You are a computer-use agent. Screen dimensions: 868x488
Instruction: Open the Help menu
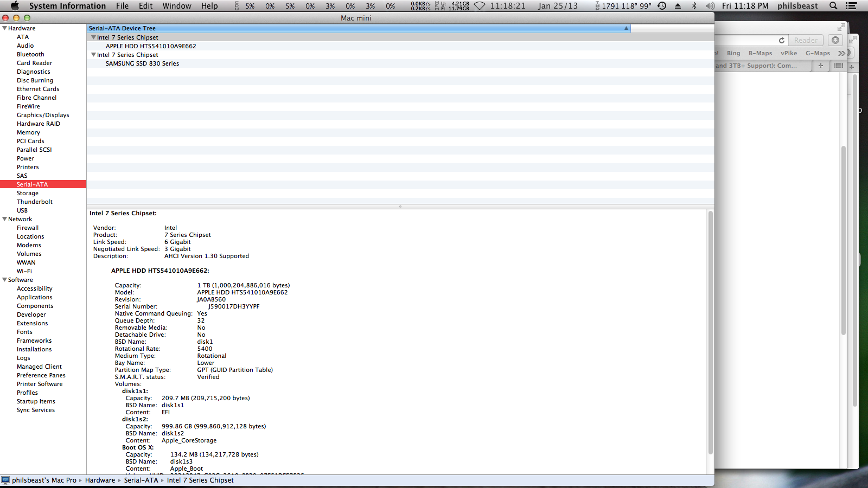[209, 6]
